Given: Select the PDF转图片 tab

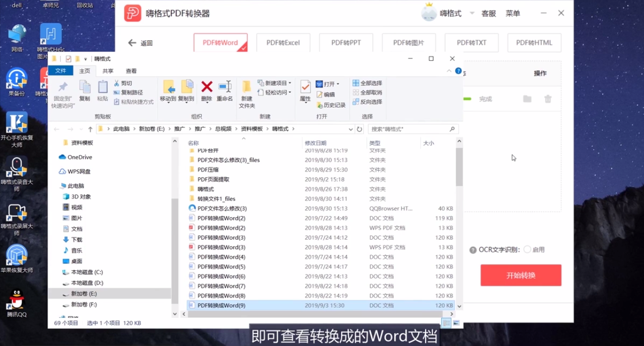Looking at the screenshot, I should click(x=409, y=43).
